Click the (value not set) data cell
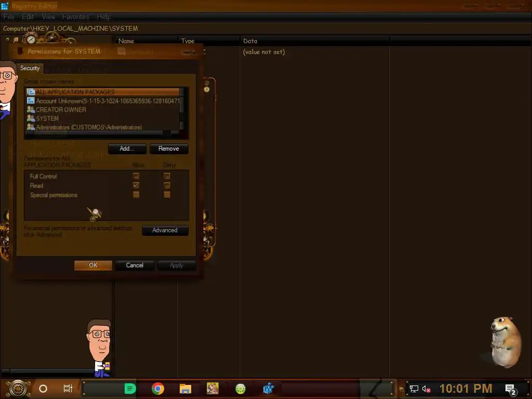 point(264,52)
